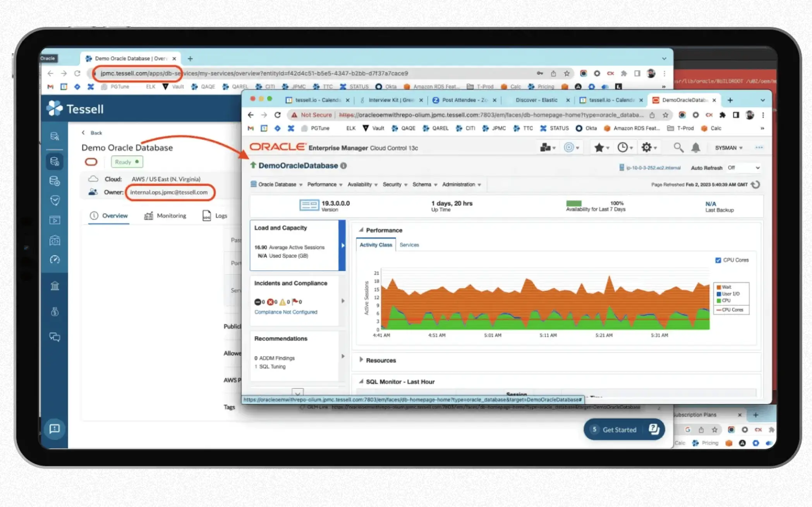Open the favorites star menu in Oracle EM
Viewport: 812px width, 507px height.
coord(599,147)
